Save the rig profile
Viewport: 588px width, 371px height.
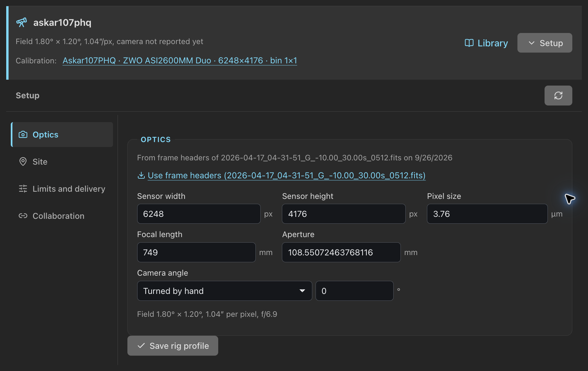pos(173,346)
